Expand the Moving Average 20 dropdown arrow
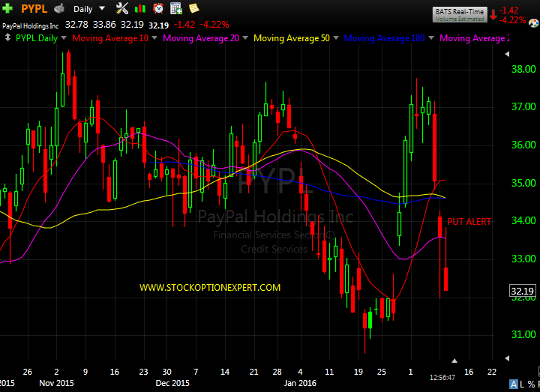Image resolution: width=540 pixels, height=392 pixels. [245, 38]
